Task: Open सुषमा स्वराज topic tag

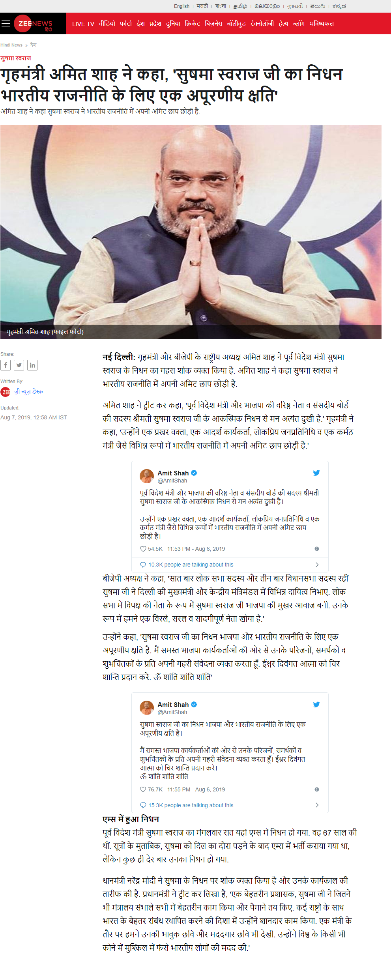Action: point(16,58)
